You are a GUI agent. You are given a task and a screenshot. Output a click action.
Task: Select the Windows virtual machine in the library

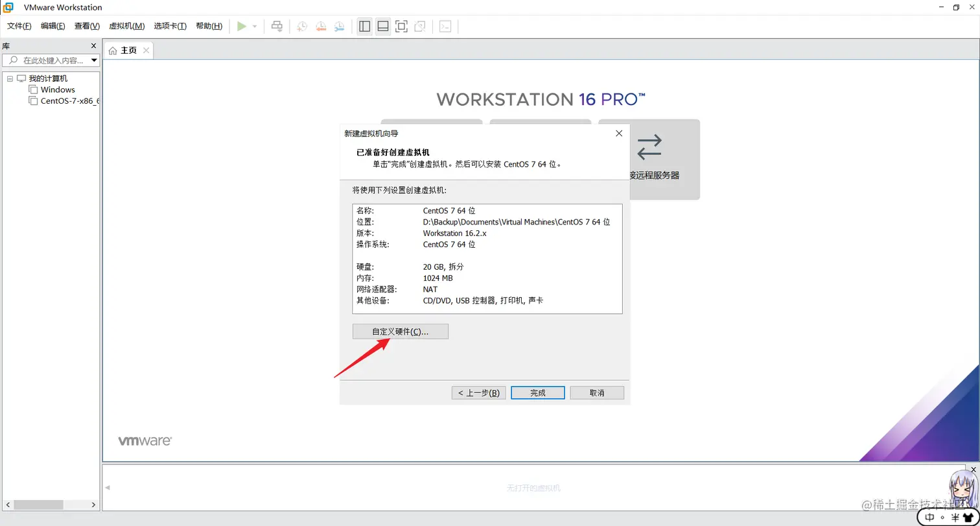click(x=58, y=90)
